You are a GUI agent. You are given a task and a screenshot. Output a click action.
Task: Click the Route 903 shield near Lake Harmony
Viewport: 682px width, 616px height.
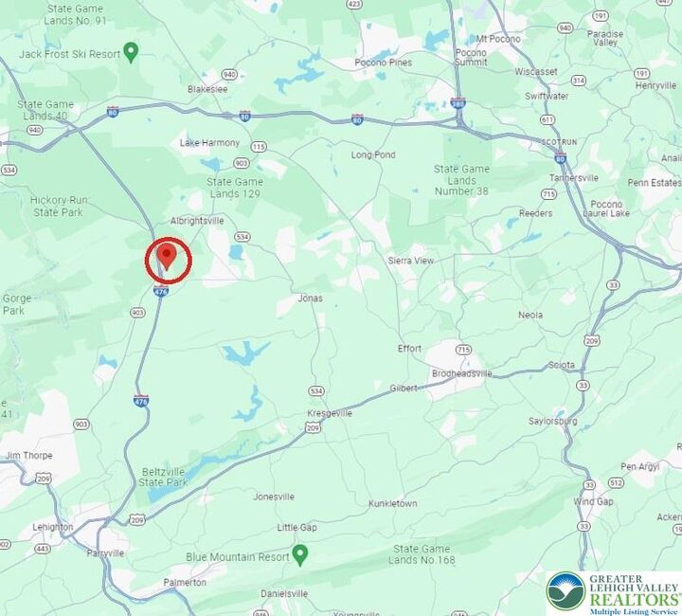click(x=242, y=163)
